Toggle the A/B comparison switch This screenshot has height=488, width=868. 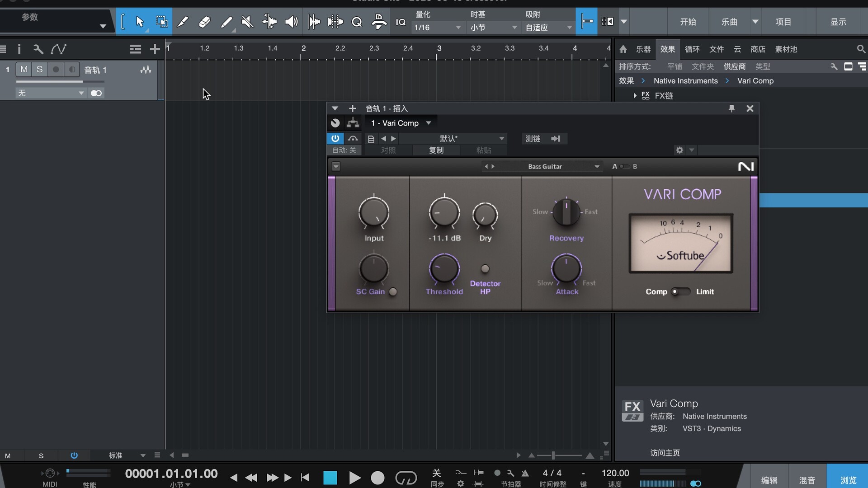(625, 166)
